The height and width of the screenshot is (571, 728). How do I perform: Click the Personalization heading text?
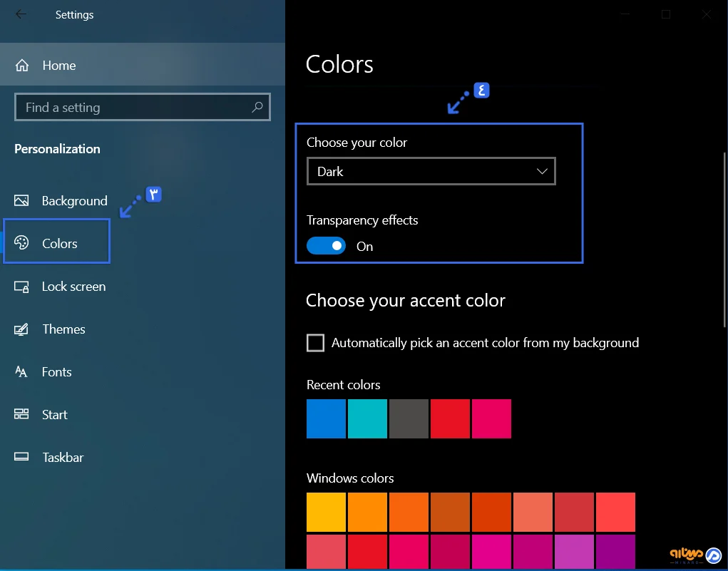point(57,149)
